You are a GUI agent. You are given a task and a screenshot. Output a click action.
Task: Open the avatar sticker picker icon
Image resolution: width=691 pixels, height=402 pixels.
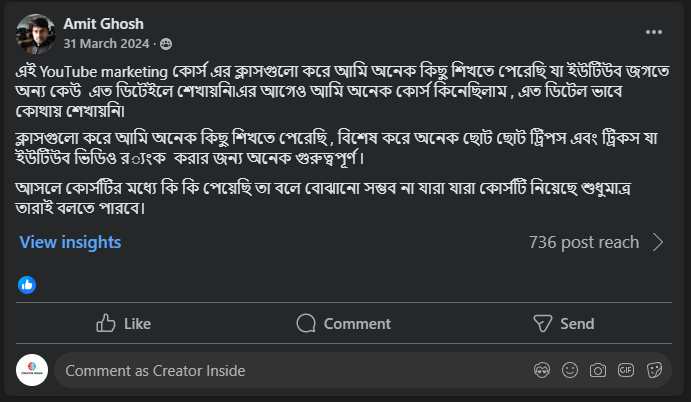click(541, 370)
